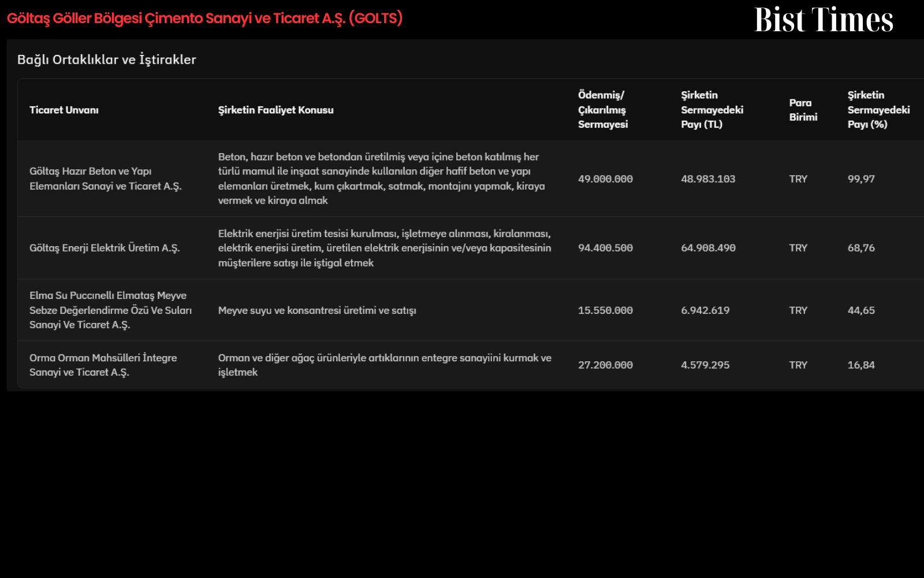
Task: Click Orman ve diğer ağaç ürünleriyle description
Action: (x=385, y=365)
